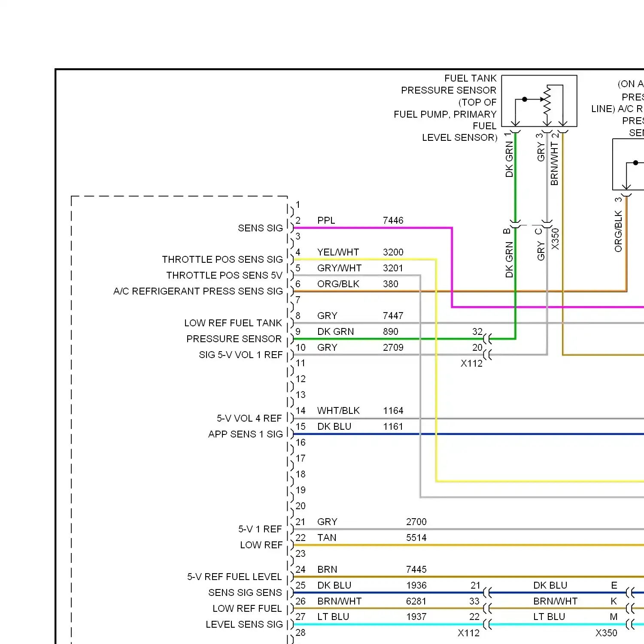
Task: Click "BRN/WHT" label beside circuit 6281
Action: (x=339, y=601)
